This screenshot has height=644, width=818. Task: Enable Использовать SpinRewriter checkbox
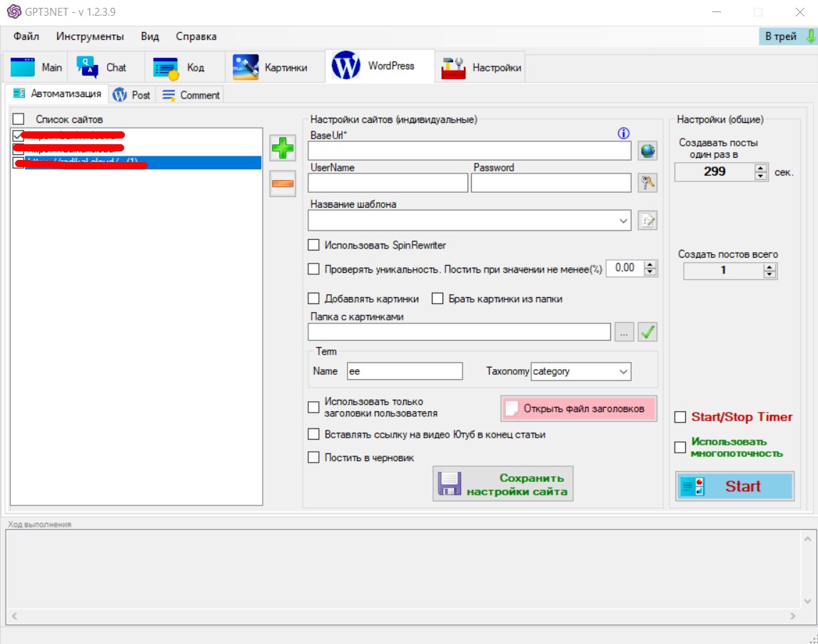click(x=313, y=245)
